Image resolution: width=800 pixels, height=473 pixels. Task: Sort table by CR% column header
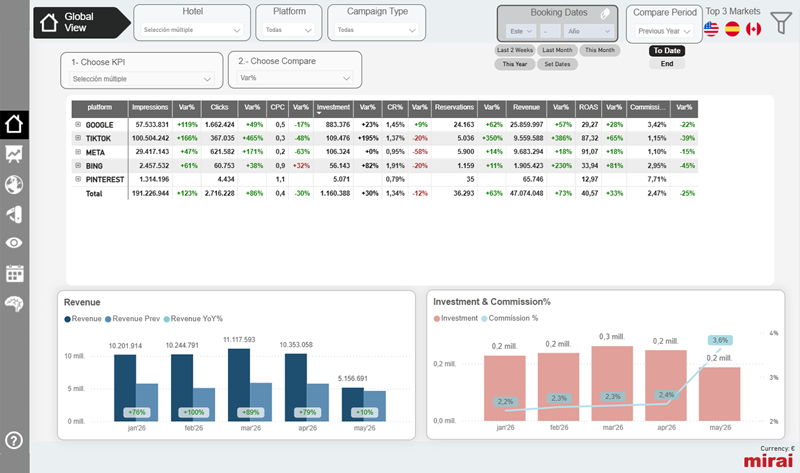pyautogui.click(x=395, y=108)
